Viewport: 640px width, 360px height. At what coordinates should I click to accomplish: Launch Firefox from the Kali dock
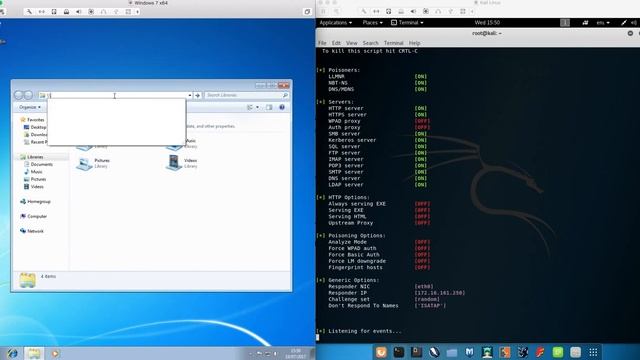[381, 352]
